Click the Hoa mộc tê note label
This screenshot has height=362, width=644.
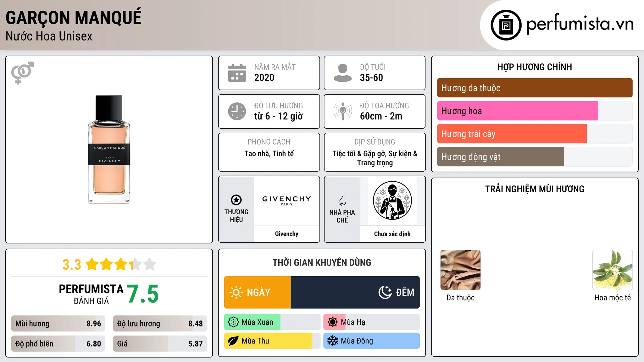[x=613, y=298]
